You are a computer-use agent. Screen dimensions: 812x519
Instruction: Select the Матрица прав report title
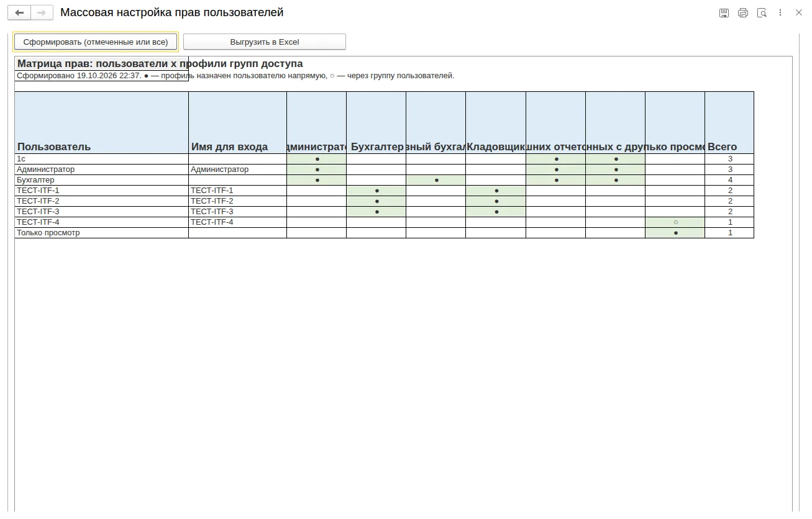[160, 63]
